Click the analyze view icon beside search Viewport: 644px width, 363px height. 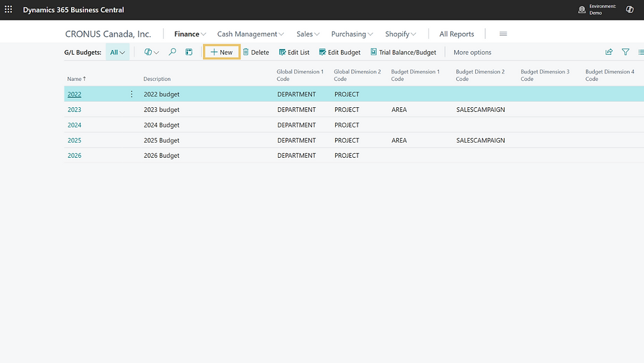pyautogui.click(x=189, y=52)
